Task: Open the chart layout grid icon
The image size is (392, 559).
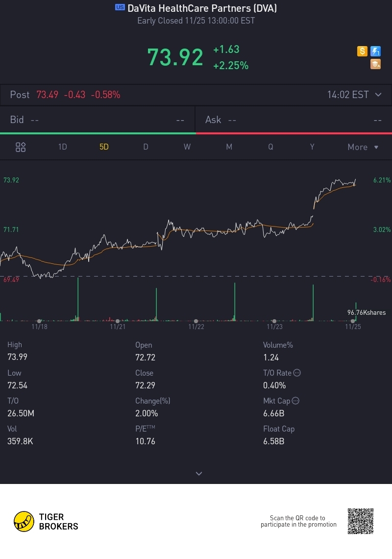Action: (21, 147)
